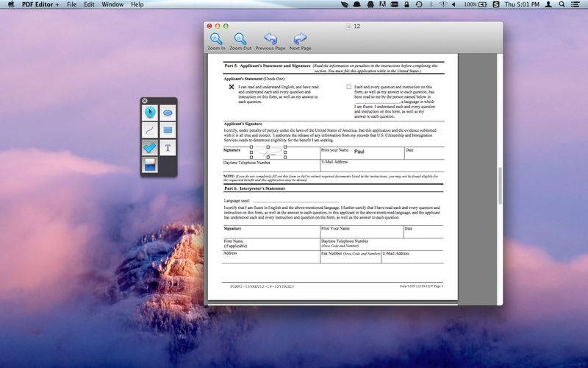Click the Sogou 'S' input method icon
This screenshot has width=588, height=368.
coord(496,4)
